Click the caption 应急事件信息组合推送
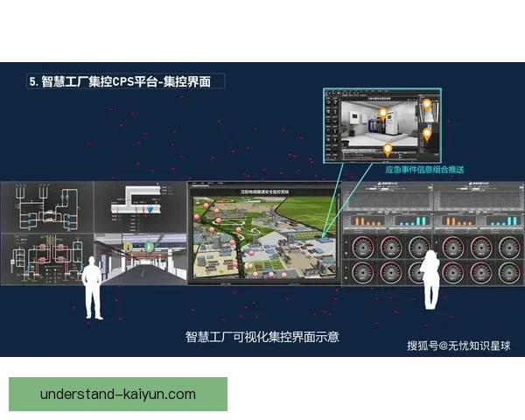Viewport: 525px width, 420px height. coord(424,170)
